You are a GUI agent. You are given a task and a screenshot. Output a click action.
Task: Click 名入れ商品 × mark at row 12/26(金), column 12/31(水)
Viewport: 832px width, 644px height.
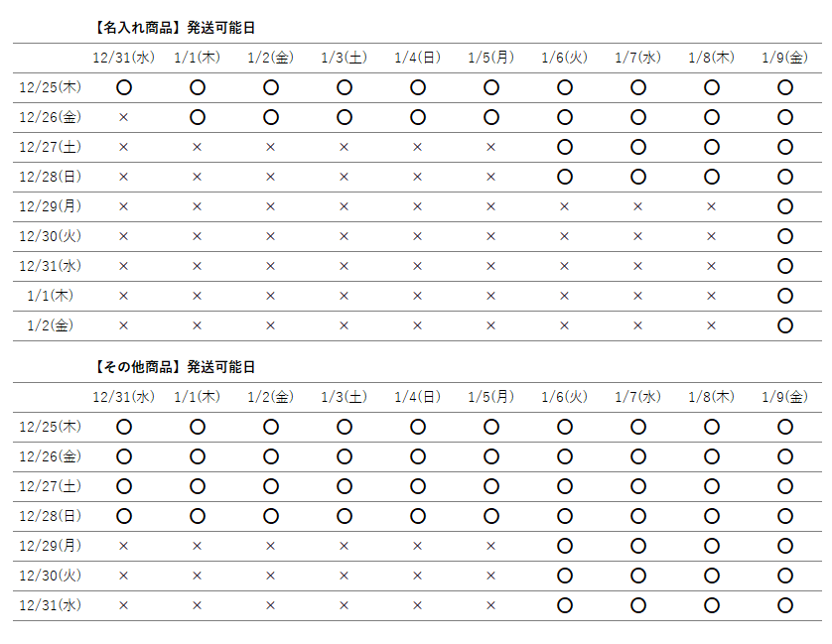point(124,117)
